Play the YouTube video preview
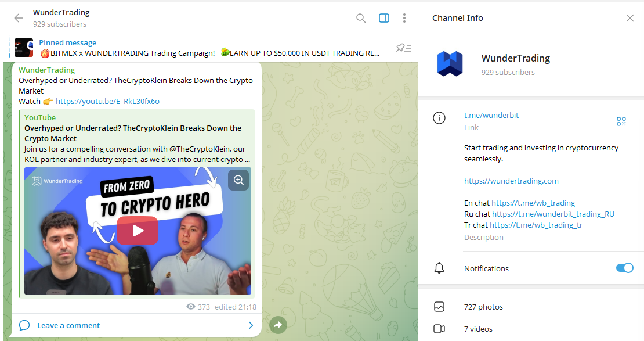 [x=137, y=231]
